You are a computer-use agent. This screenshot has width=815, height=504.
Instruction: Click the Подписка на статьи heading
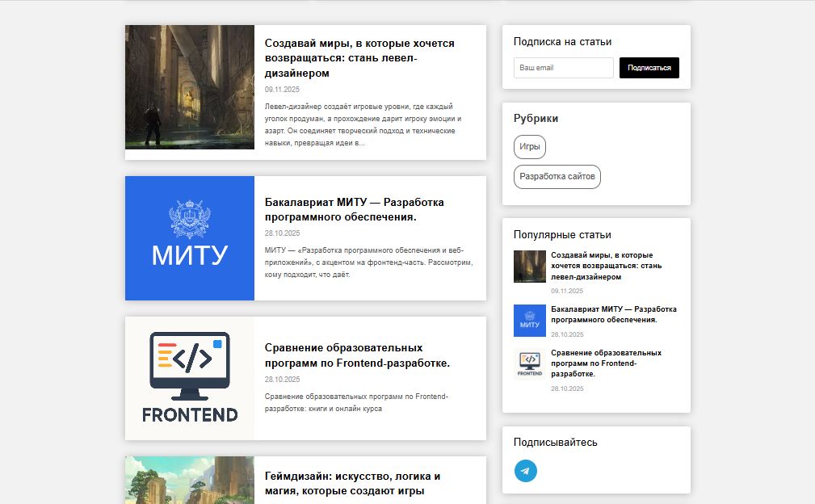point(562,41)
